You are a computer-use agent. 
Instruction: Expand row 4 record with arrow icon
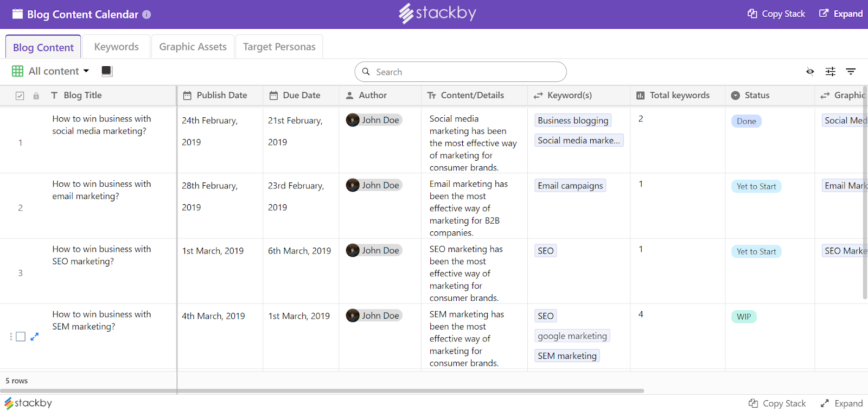35,337
